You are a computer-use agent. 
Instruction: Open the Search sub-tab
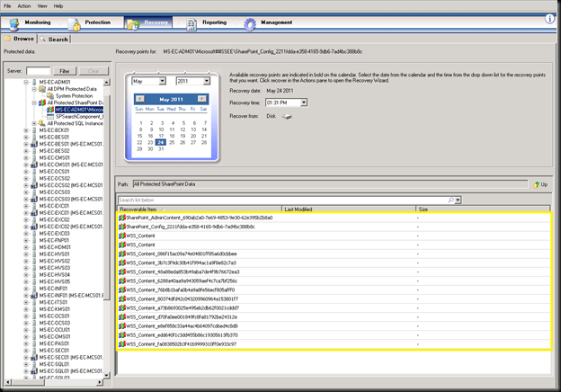click(x=55, y=39)
